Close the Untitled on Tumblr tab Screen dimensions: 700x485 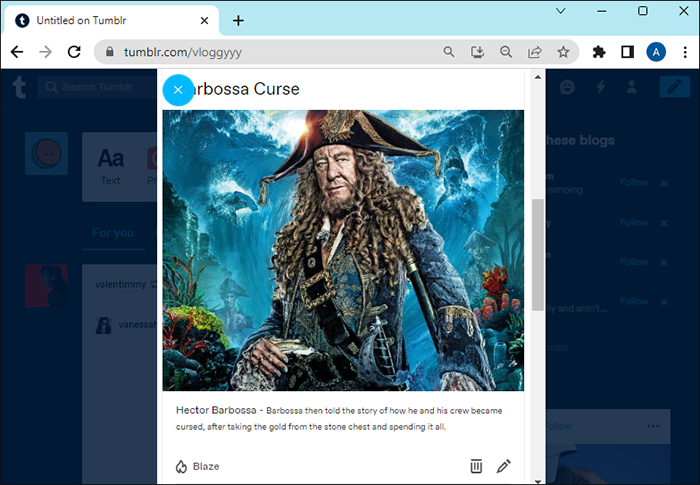point(204,21)
